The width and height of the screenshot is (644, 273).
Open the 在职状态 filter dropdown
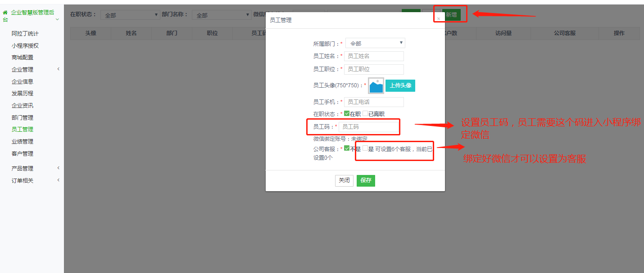point(130,15)
